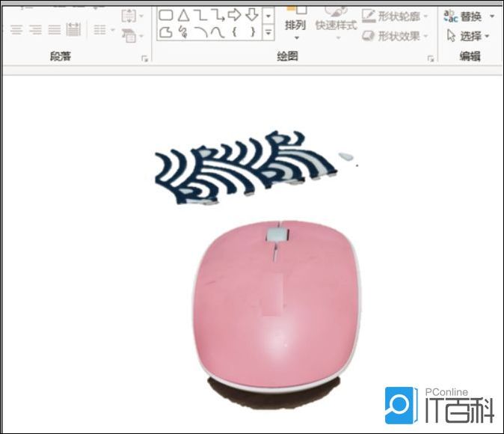Align paragraph text to the right
The height and width of the screenshot is (434, 504).
tap(35, 30)
